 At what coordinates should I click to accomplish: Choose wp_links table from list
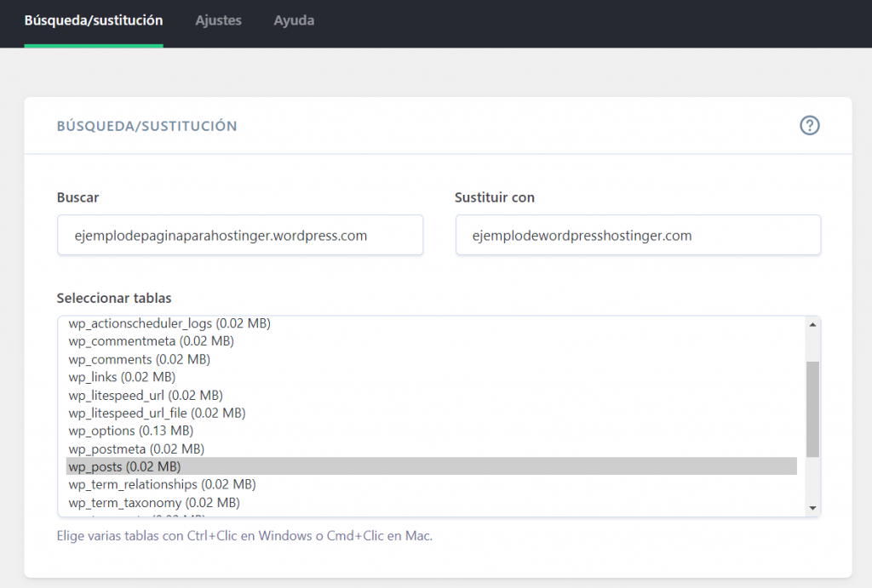click(122, 377)
